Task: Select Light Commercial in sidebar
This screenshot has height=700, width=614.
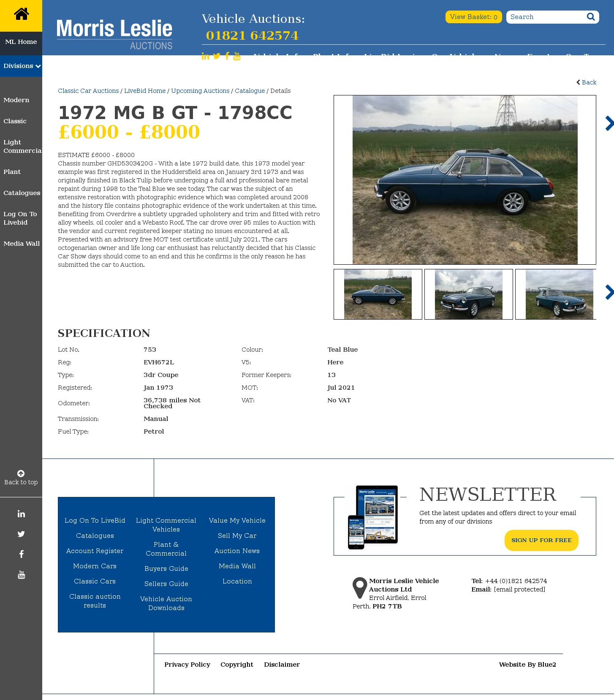Action: pyautogui.click(x=23, y=147)
